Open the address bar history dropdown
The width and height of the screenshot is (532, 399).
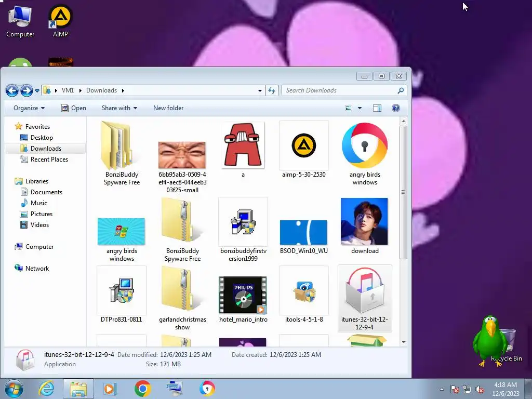260,90
